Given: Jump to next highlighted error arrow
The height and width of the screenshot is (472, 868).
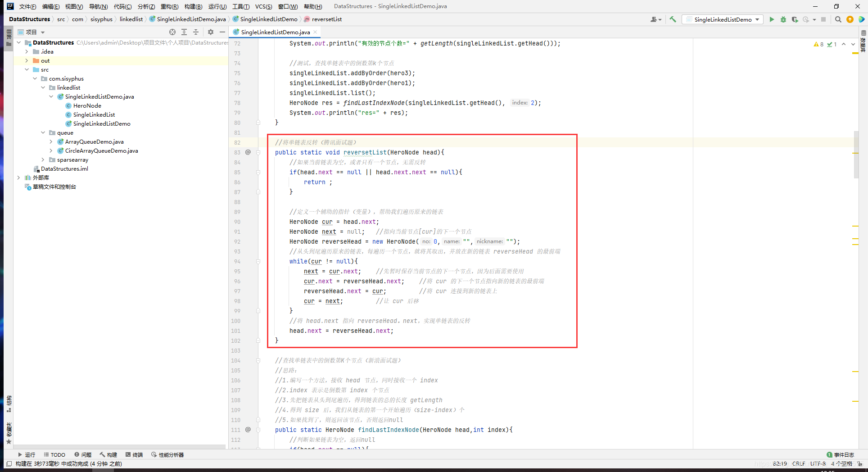Looking at the screenshot, I should [853, 44].
